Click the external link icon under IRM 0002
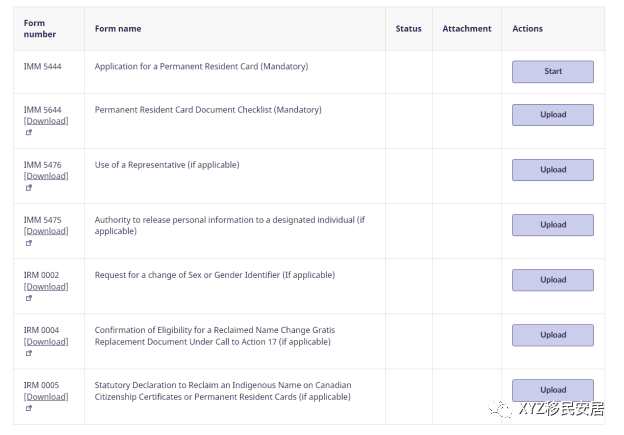 [x=29, y=297]
